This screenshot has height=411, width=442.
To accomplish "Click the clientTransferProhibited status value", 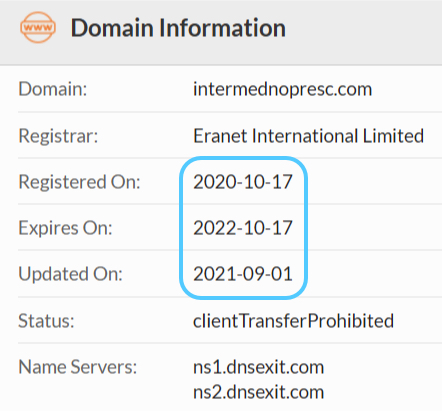I will 293,321.
